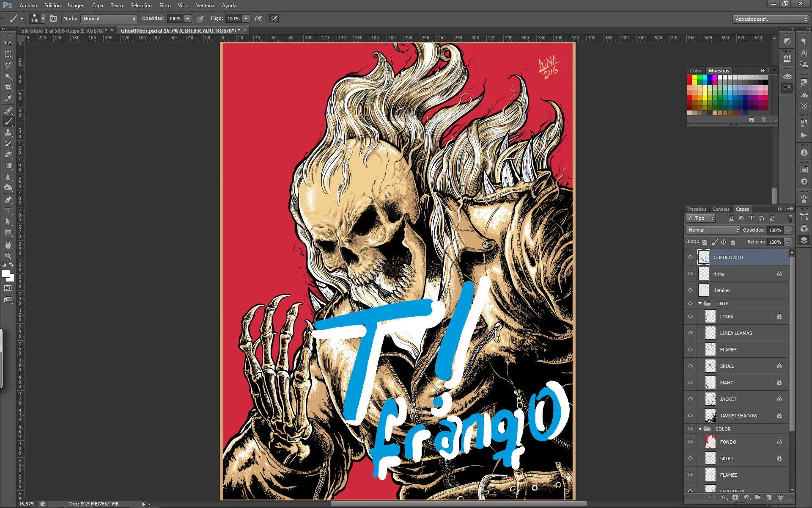Enable airbrush mode in options bar
The width and height of the screenshot is (812, 508).
pyautogui.click(x=258, y=19)
